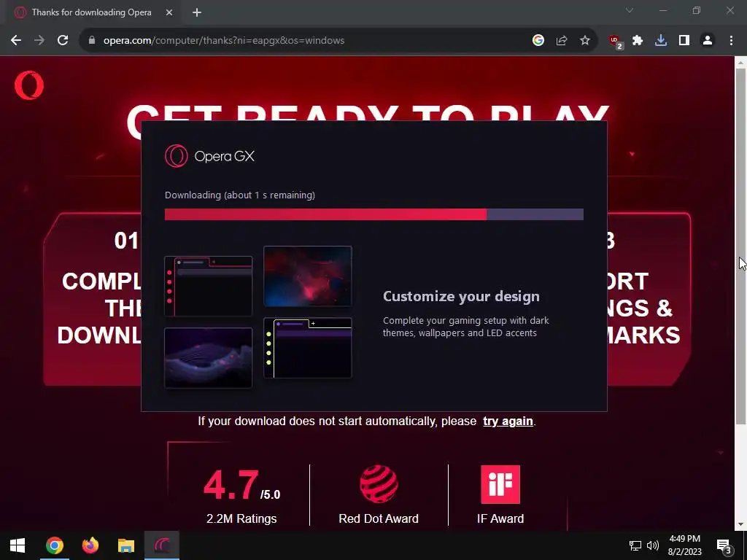Open the Windows Start menu
Viewport: 747px width, 560px height.
tap(18, 545)
